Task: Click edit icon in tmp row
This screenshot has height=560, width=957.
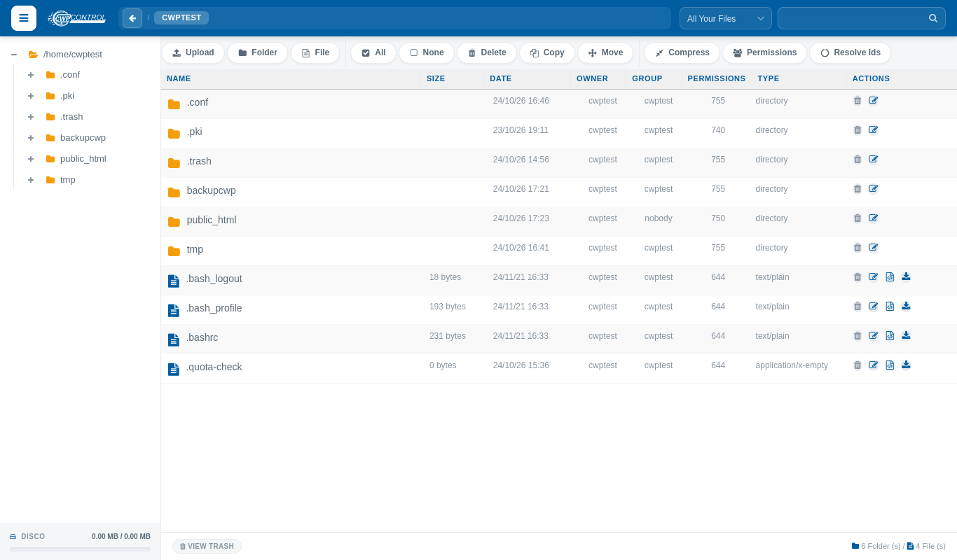Action: click(874, 248)
